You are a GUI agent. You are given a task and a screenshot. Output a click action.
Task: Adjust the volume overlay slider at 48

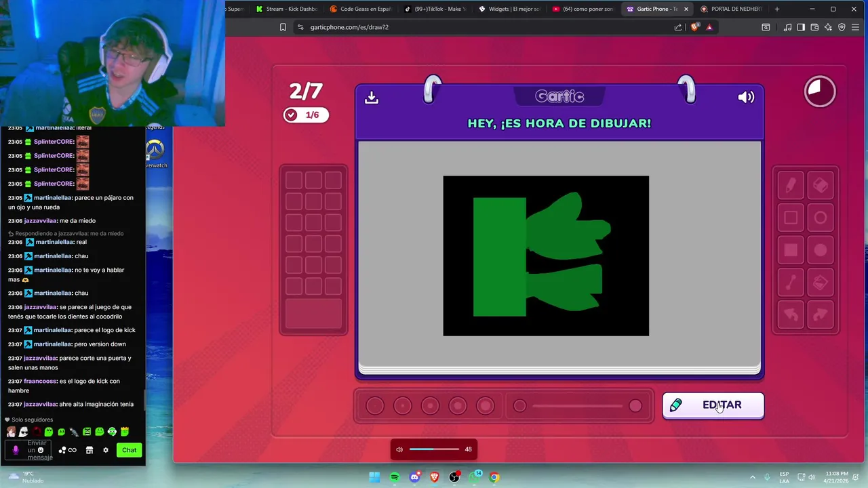click(434, 449)
